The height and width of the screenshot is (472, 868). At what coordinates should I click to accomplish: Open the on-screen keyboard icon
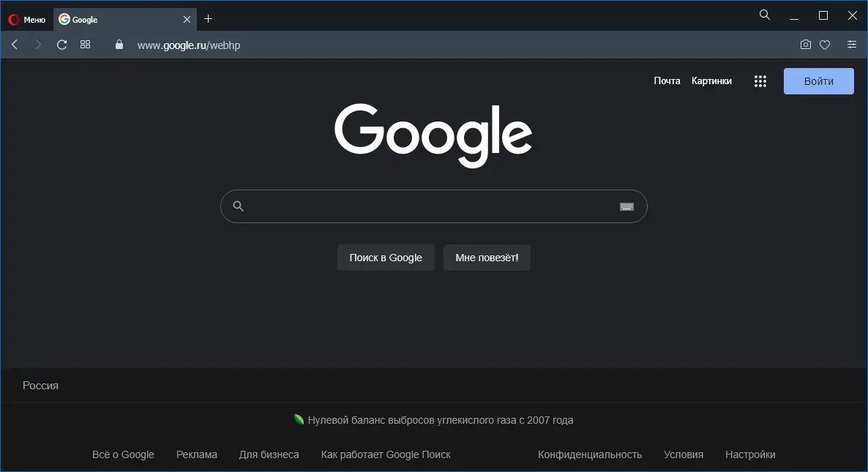point(626,206)
